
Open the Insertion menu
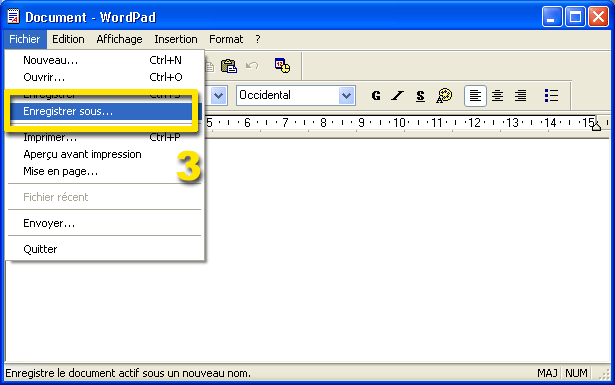click(x=176, y=39)
